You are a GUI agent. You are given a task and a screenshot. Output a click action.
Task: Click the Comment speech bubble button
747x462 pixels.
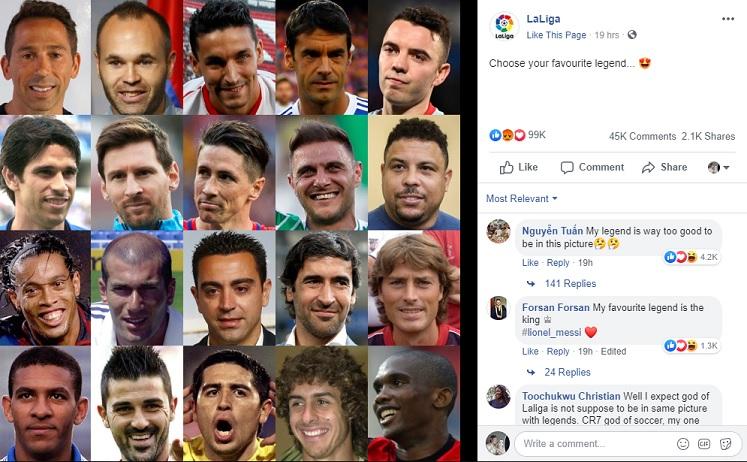[592, 167]
